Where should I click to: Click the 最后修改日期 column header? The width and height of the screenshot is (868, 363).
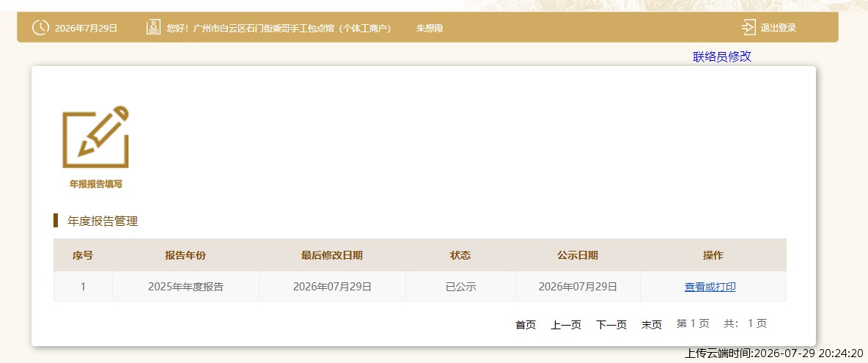point(332,255)
